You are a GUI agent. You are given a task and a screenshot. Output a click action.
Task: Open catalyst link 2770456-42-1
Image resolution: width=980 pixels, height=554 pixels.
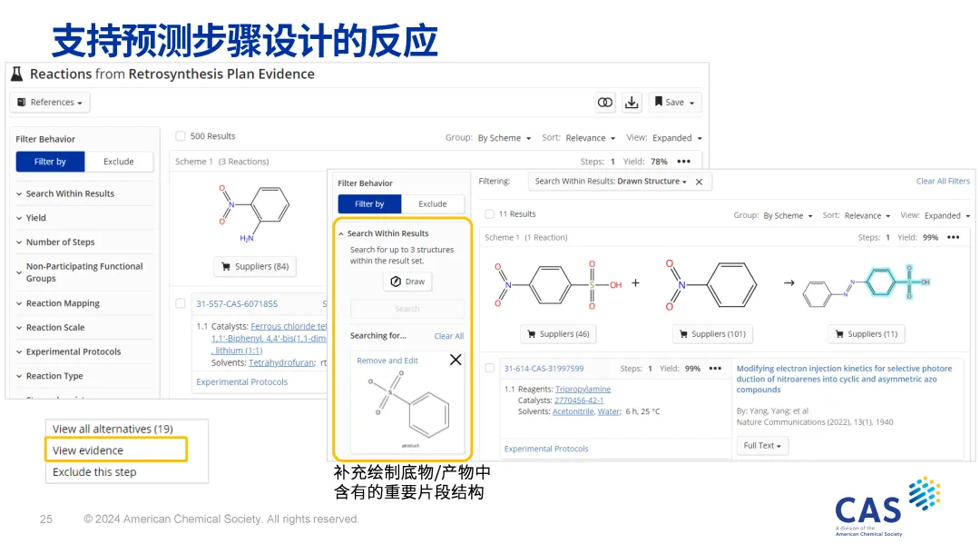pyautogui.click(x=579, y=401)
